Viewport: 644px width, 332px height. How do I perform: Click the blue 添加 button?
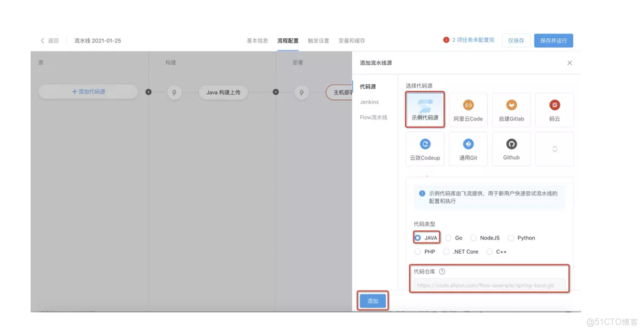pos(373,301)
